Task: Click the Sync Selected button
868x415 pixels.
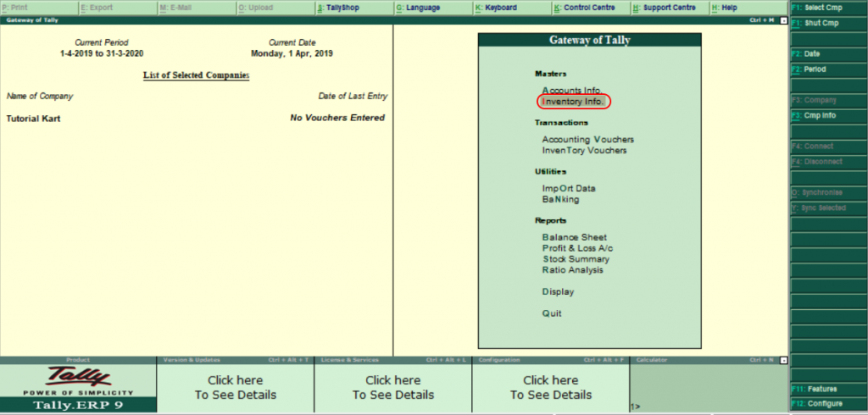Action: 828,208
